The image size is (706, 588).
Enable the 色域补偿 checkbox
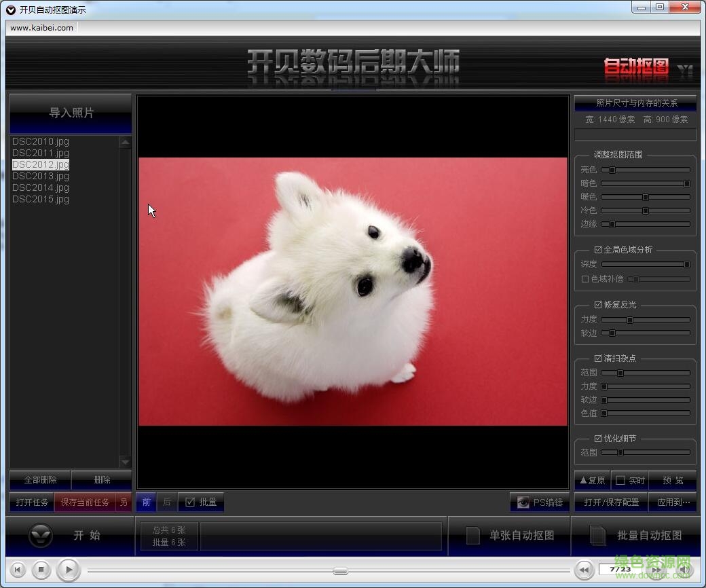[x=585, y=279]
